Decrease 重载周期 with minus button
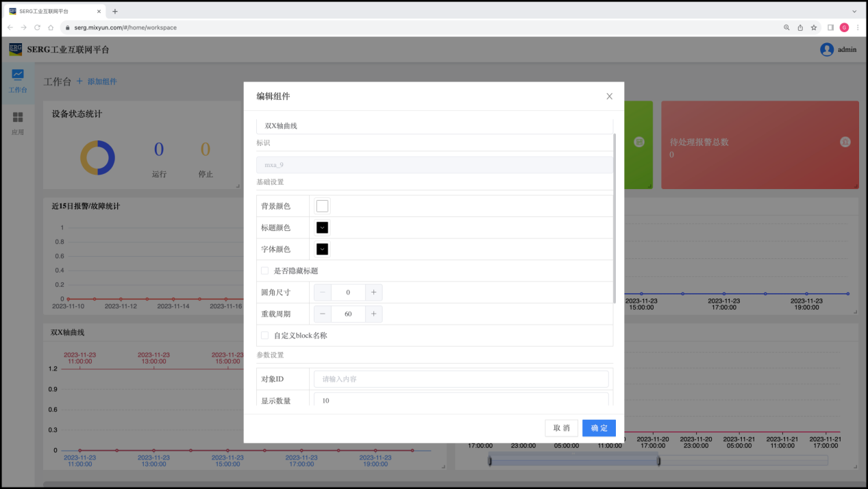This screenshot has height=489, width=868. click(x=323, y=314)
